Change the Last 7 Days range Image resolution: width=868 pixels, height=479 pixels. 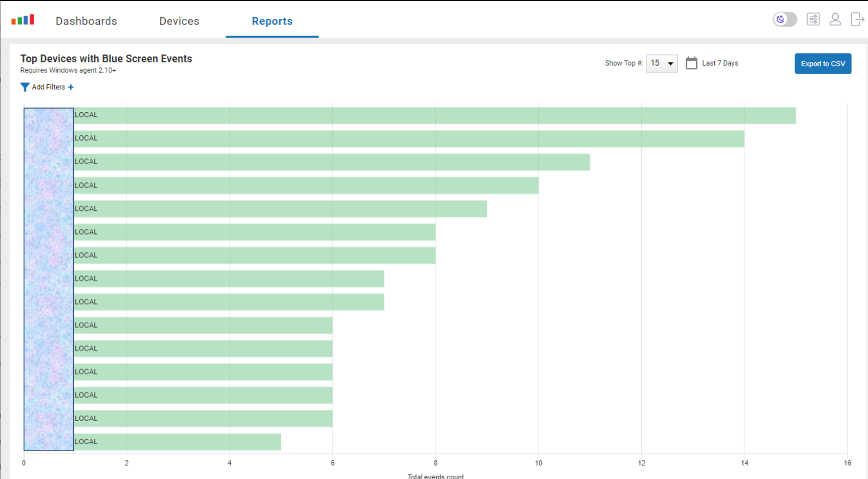720,63
